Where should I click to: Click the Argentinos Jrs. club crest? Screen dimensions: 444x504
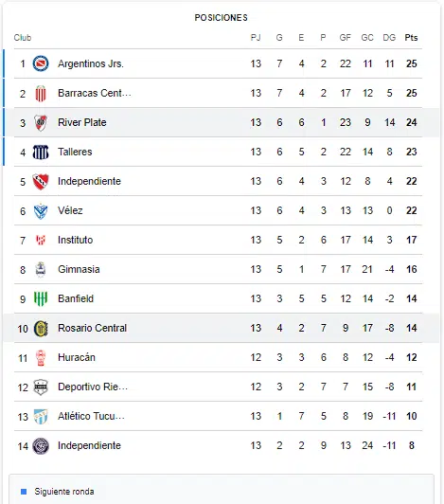point(41,63)
